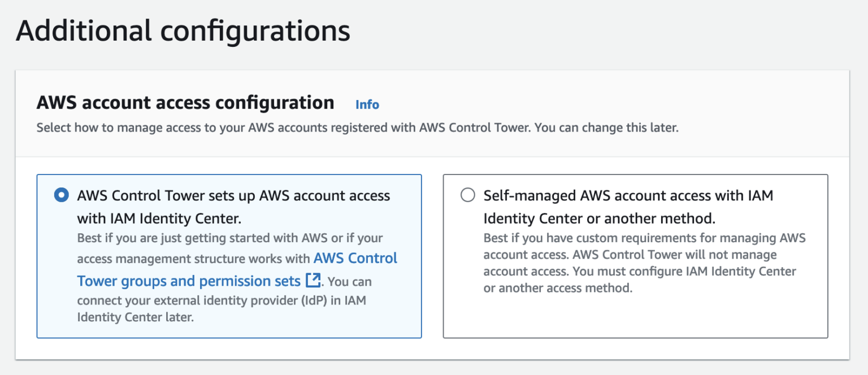
Task: Select the Control Tower IAM Identity Center radio button
Action: 62,195
